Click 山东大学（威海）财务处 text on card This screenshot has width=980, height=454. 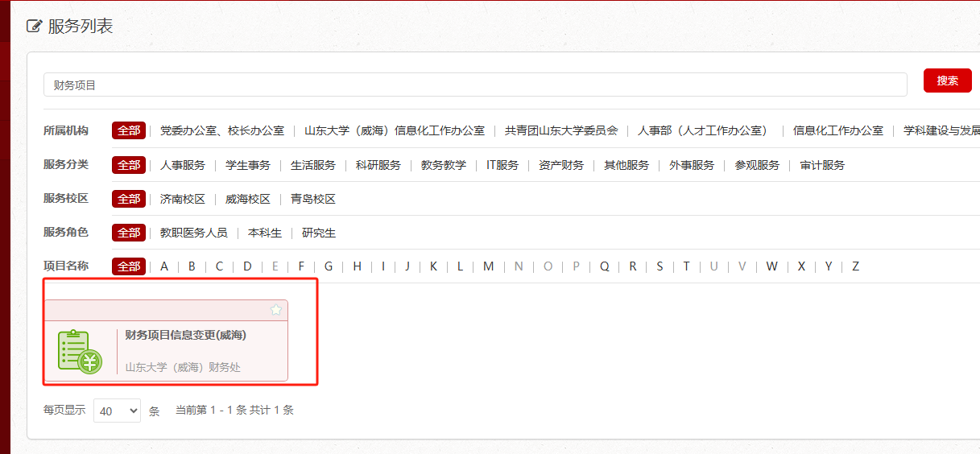pyautogui.click(x=183, y=367)
